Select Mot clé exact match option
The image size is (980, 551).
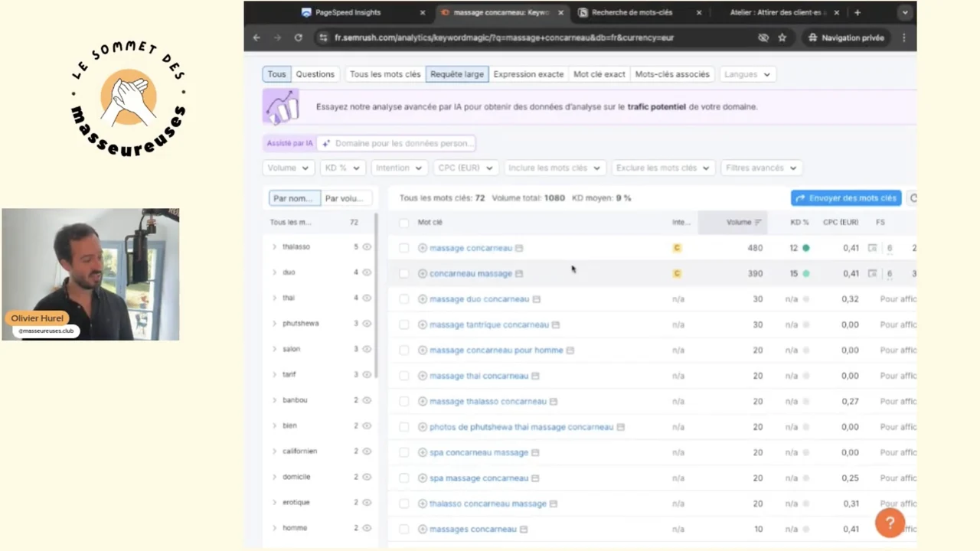pos(599,74)
